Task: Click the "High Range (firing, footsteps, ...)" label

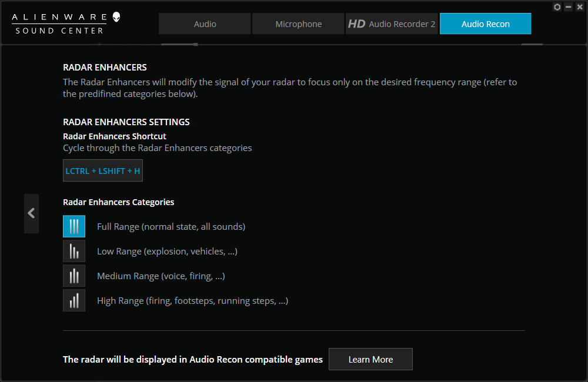Action: pos(192,300)
